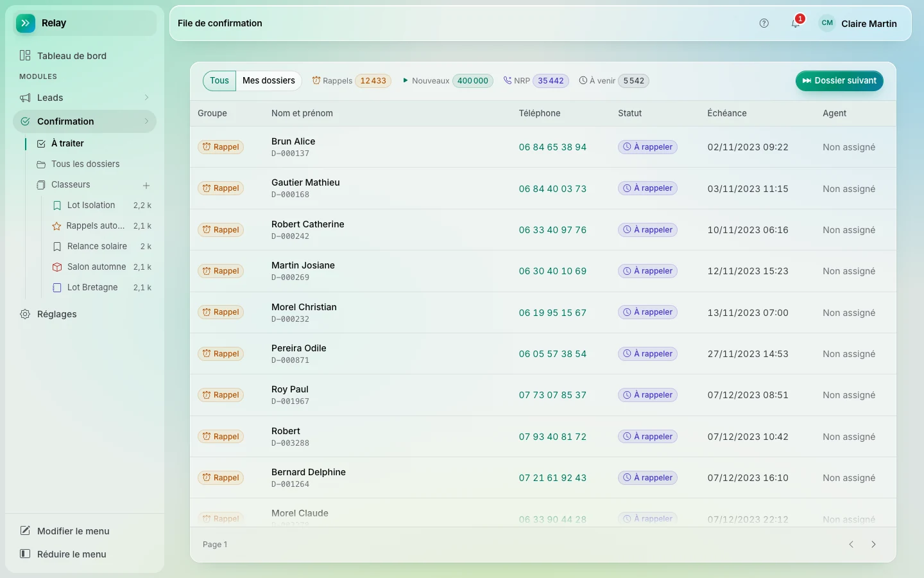Filter by À venir 5542 group

click(613, 81)
